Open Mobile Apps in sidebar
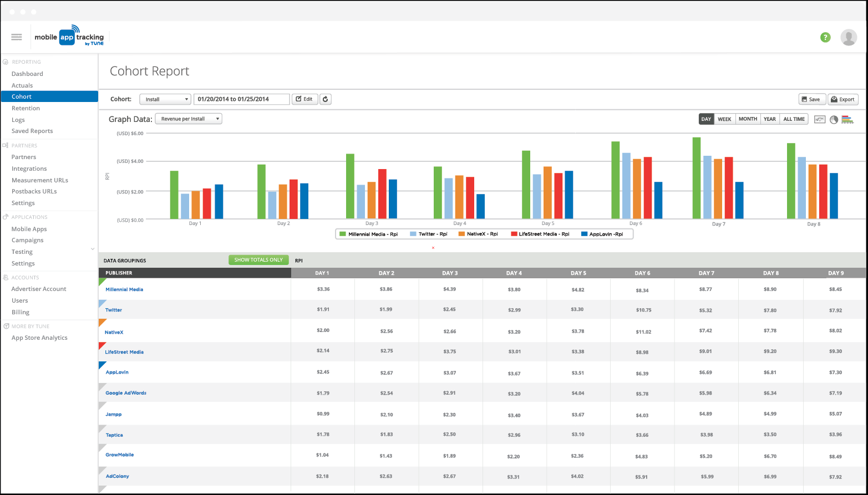This screenshot has height=495, width=868. pos(29,229)
